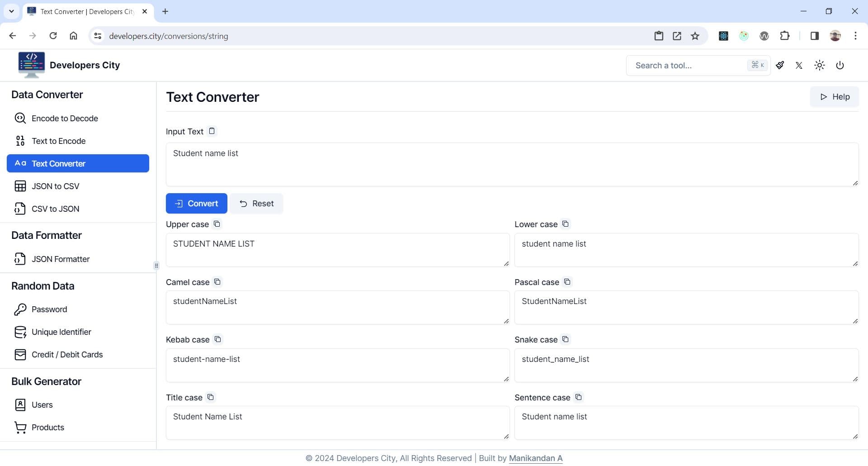This screenshot has width=868, height=466.
Task: Copy the Sentence case result
Action: (x=578, y=397)
